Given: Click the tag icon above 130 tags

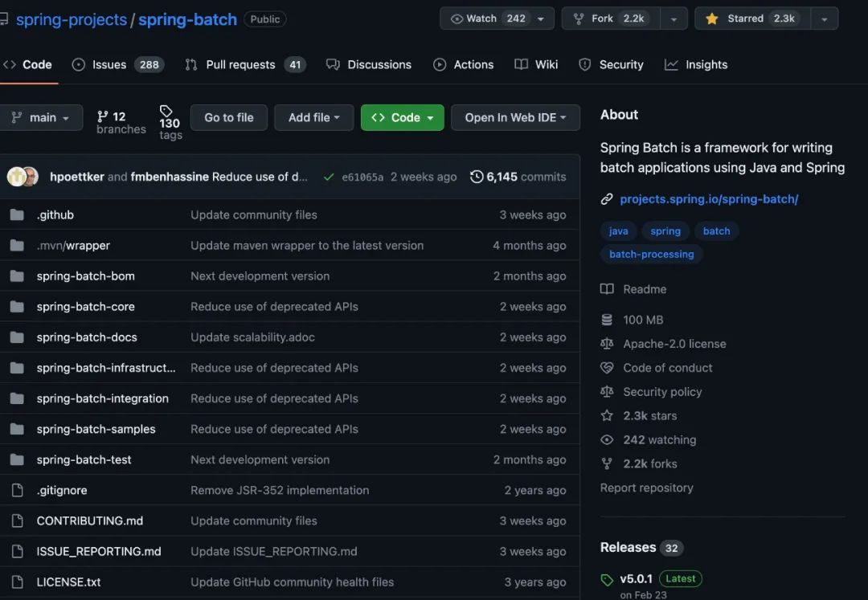Looking at the screenshot, I should [166, 111].
